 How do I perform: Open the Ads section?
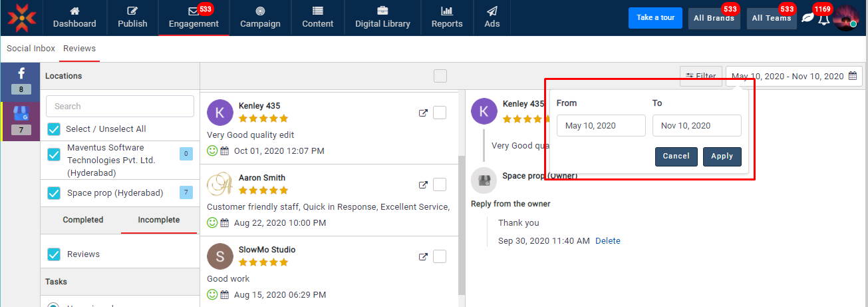[492, 18]
